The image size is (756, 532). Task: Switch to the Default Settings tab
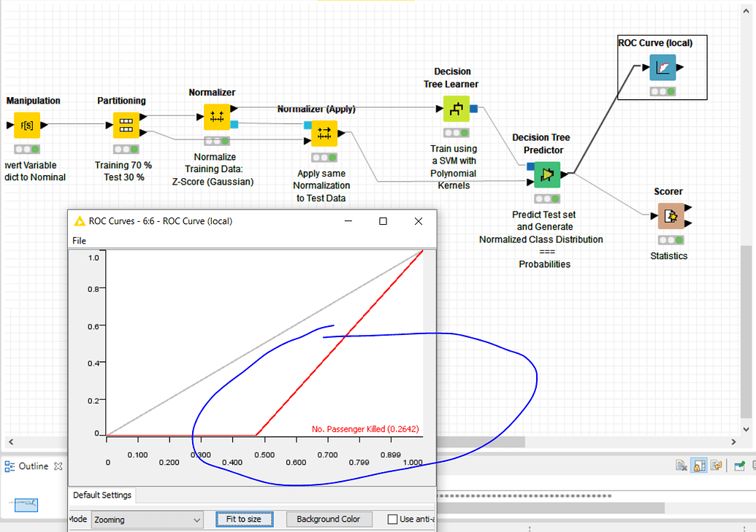(x=102, y=495)
